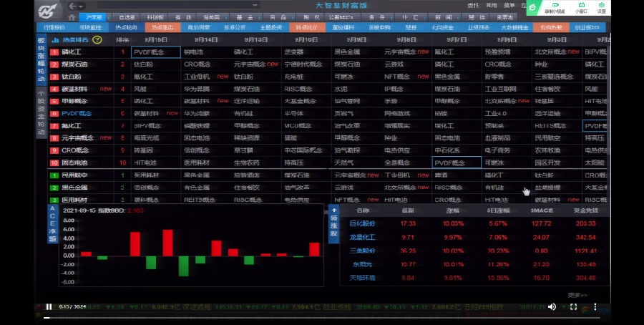644x325 pixels.
Task: Click the green browser e logo
Action: [532, 7]
